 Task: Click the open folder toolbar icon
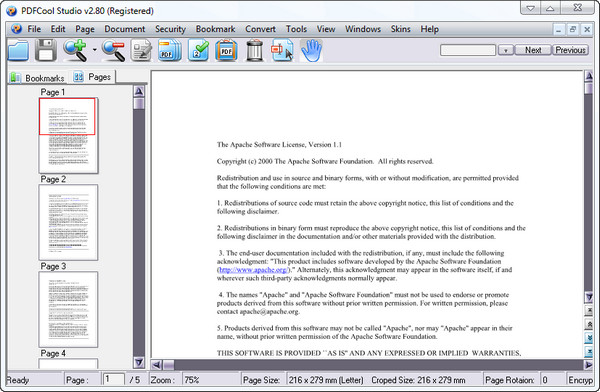point(18,51)
